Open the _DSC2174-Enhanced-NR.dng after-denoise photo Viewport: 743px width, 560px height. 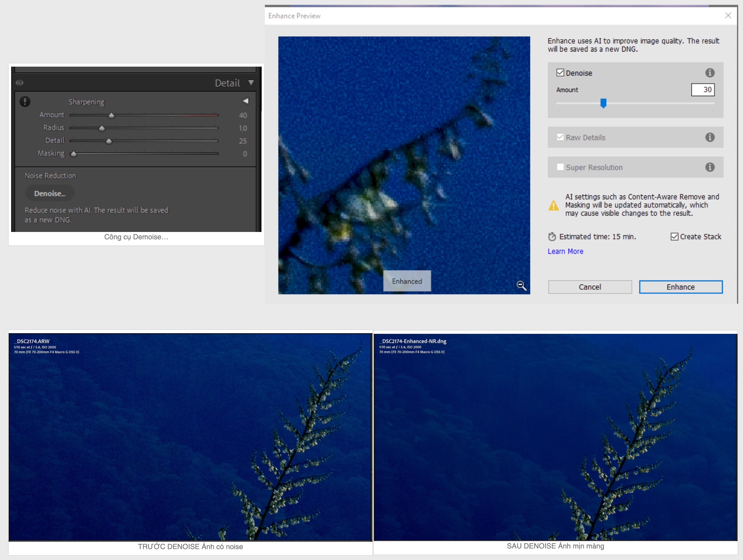[x=556, y=437]
